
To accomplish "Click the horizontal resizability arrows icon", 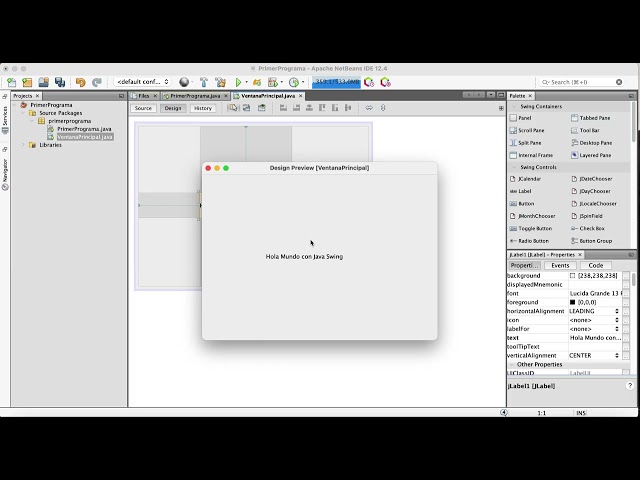I will [x=369, y=108].
